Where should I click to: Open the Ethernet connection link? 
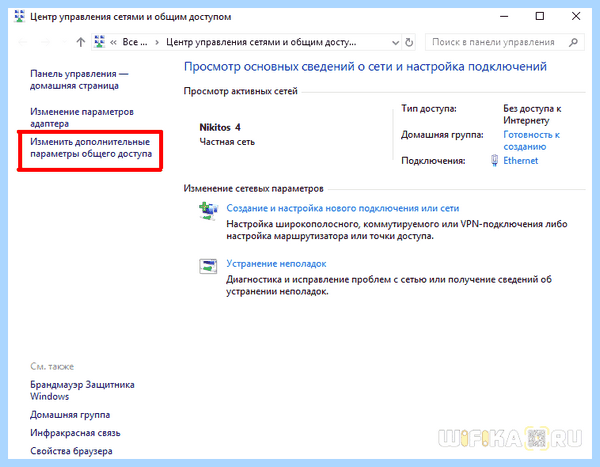[520, 161]
